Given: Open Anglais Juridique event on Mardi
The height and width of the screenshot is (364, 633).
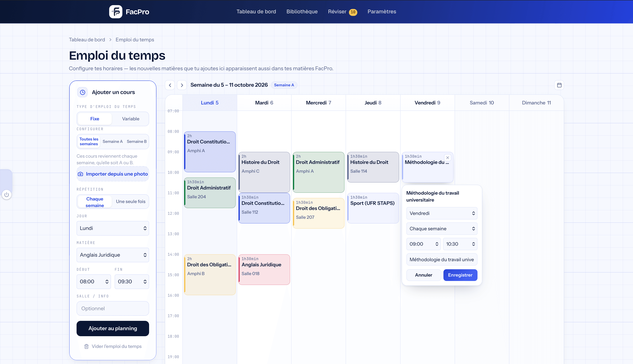Looking at the screenshot, I should (x=264, y=269).
